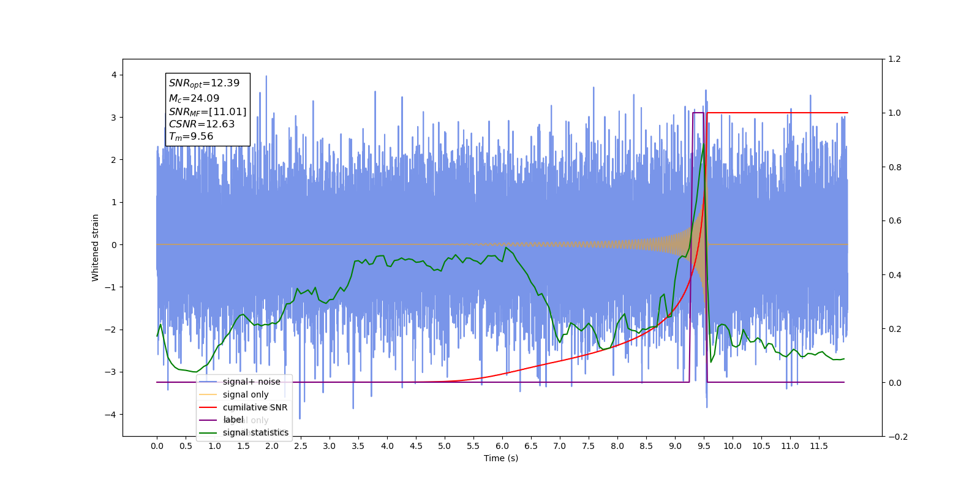Click the 'signal only' legend label

tap(246, 394)
